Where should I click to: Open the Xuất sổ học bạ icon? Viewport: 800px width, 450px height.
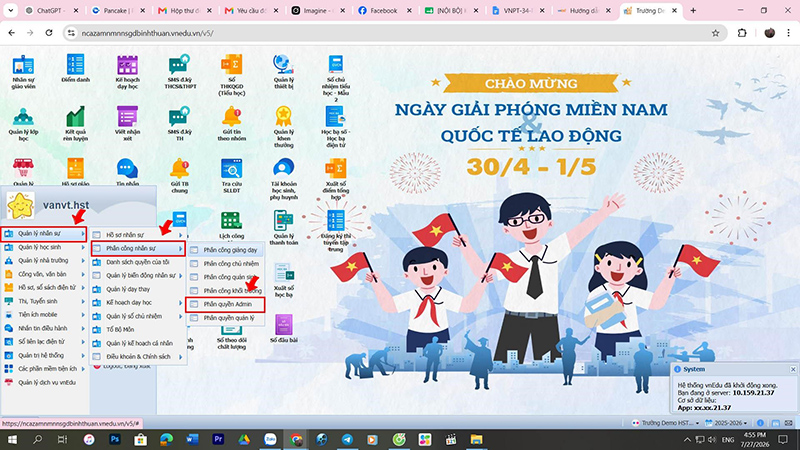click(283, 280)
